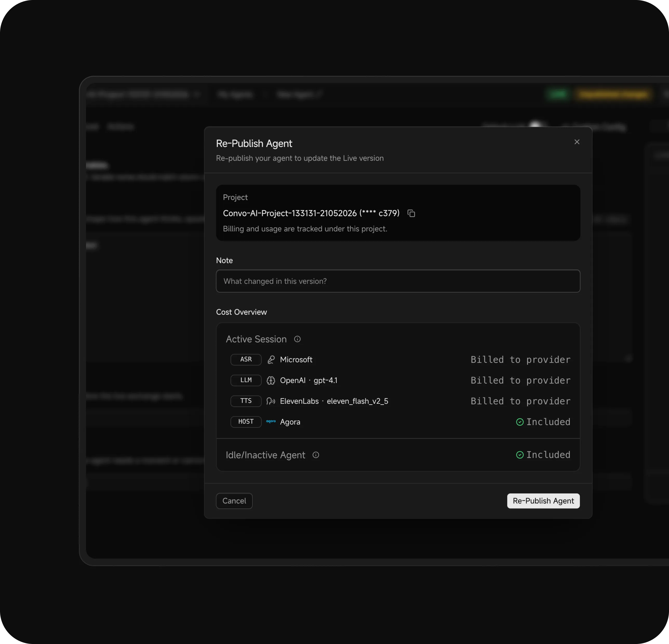Show Active Session info tooltip
Screen dimensions: 669x644
297,339
